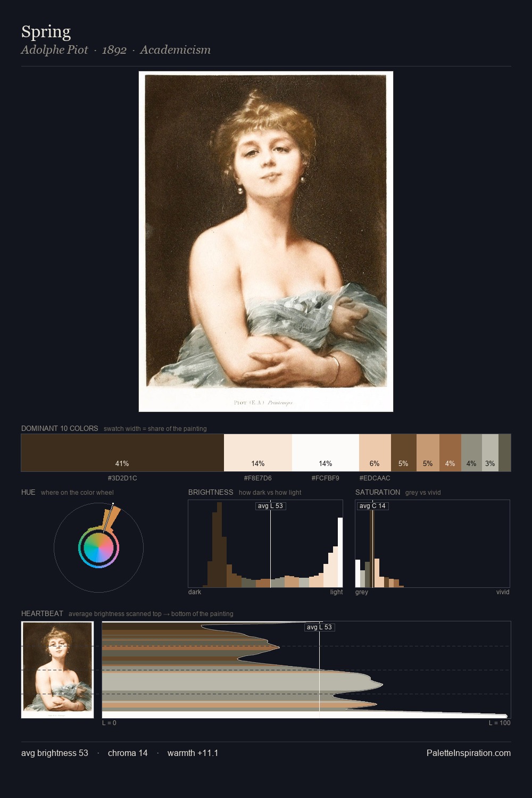Click the "HEARTBEAT" section heading
Screen dimensions: 532x798
pyautogui.click(x=42, y=613)
